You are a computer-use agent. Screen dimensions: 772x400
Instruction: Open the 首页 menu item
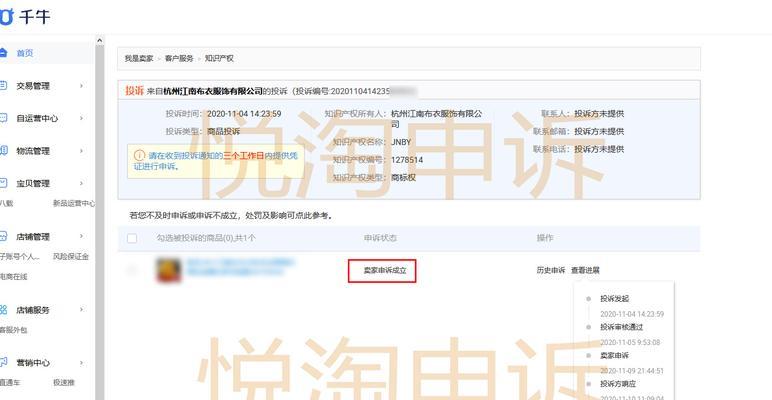(x=25, y=53)
